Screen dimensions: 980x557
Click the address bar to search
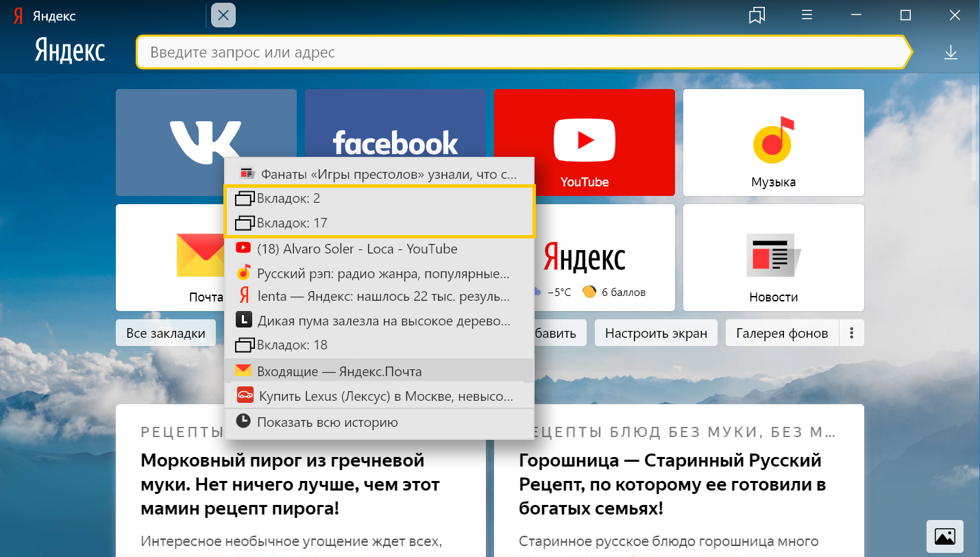pyautogui.click(x=524, y=52)
